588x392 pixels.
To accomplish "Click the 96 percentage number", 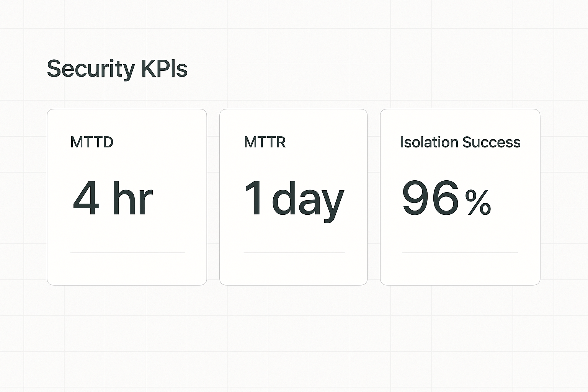I will [430, 198].
